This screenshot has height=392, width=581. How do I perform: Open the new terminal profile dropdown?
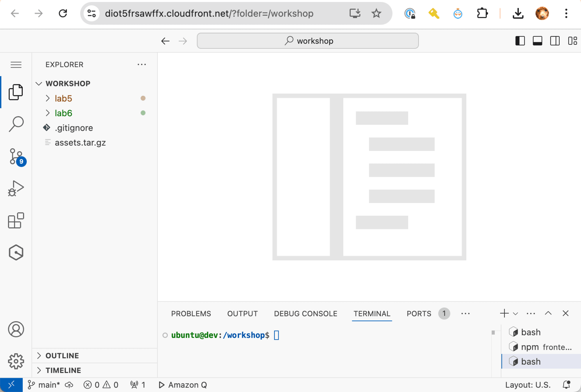[516, 314]
